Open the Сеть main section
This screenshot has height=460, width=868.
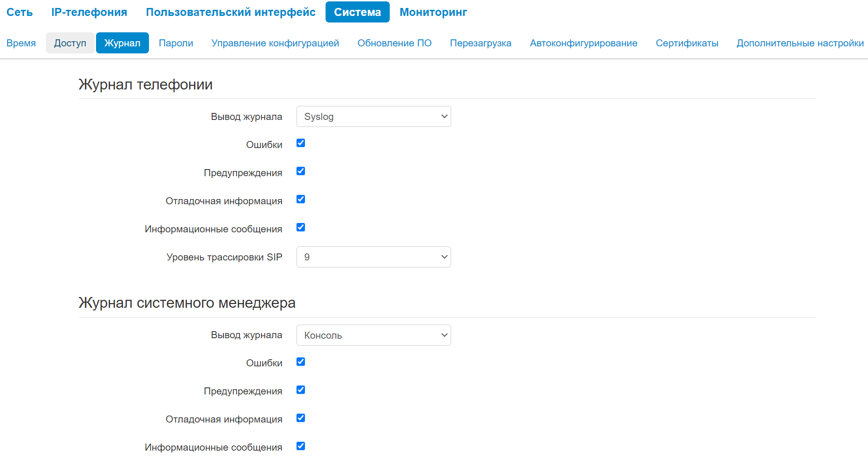20,12
